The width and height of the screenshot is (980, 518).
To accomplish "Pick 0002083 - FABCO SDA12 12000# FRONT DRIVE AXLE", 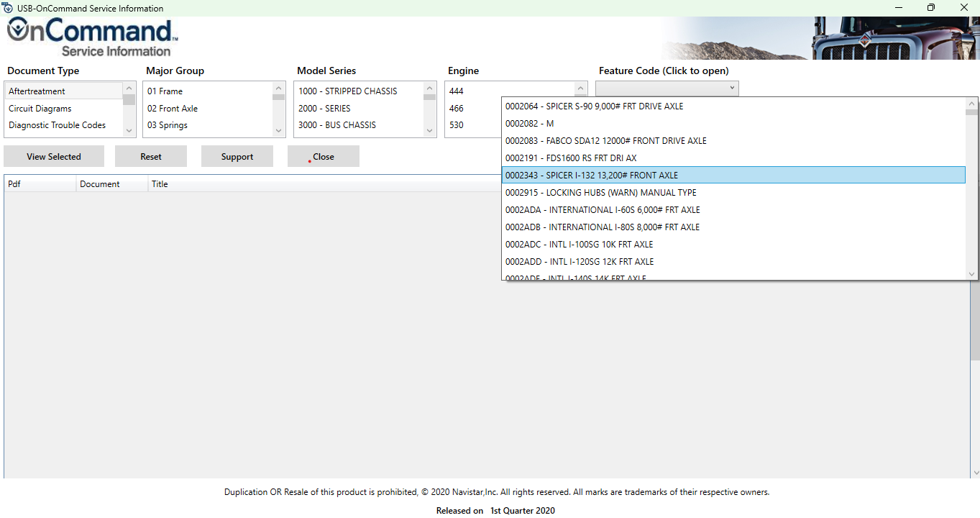I will pos(733,140).
